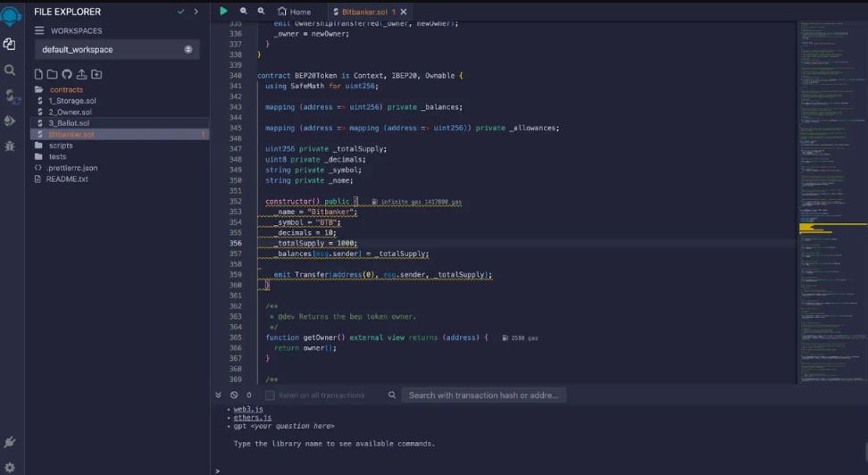Click the transaction hash search field

(x=483, y=396)
